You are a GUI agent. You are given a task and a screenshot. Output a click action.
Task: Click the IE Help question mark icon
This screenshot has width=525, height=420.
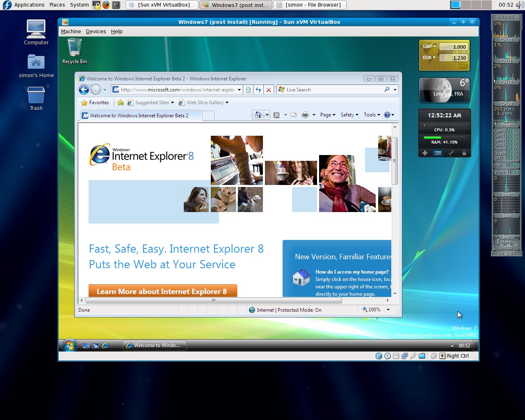(x=387, y=115)
